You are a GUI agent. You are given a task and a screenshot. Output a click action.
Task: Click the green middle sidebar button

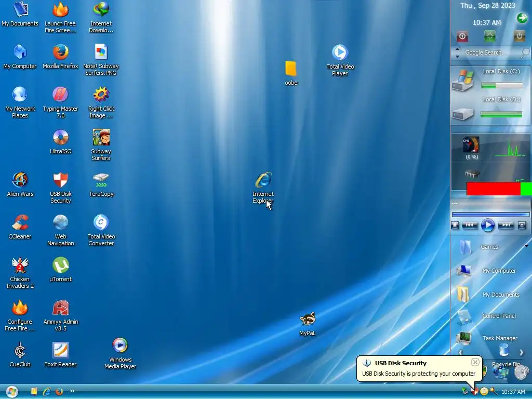(x=489, y=36)
